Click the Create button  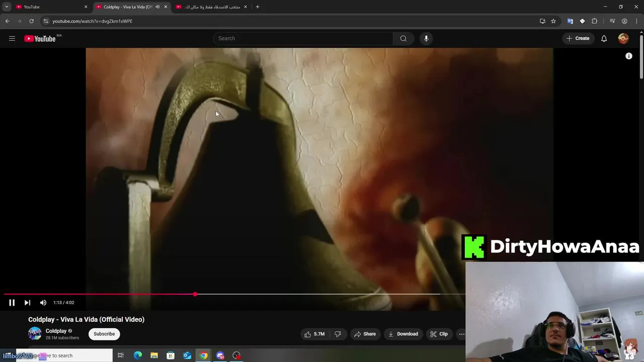pos(578,38)
